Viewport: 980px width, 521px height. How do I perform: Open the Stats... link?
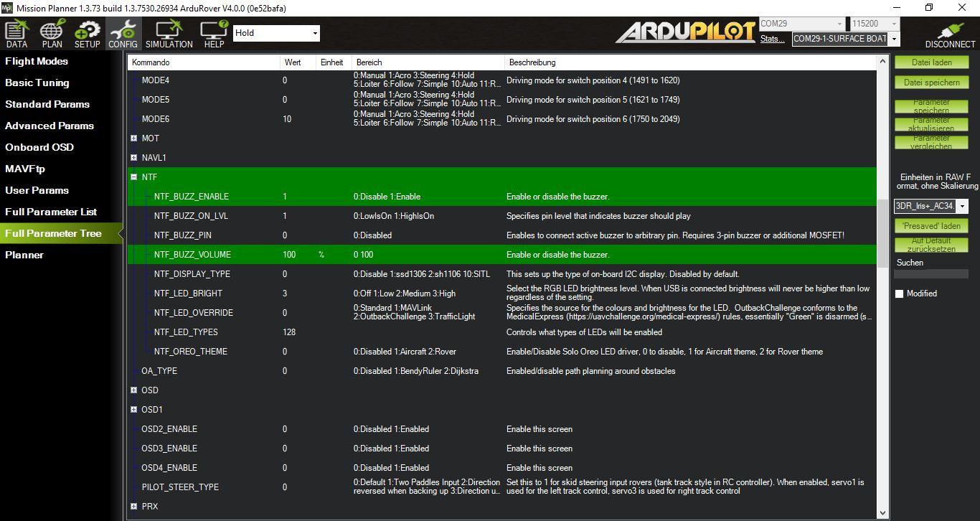pos(772,39)
